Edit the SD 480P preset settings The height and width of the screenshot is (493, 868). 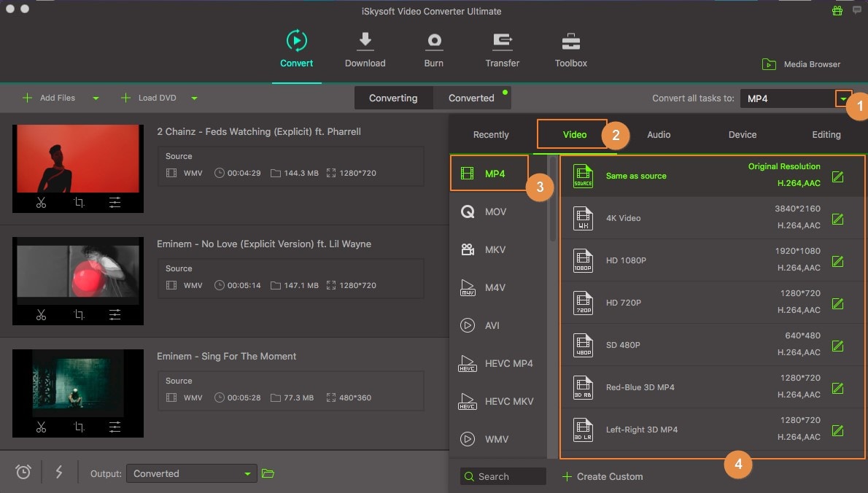pyautogui.click(x=837, y=346)
